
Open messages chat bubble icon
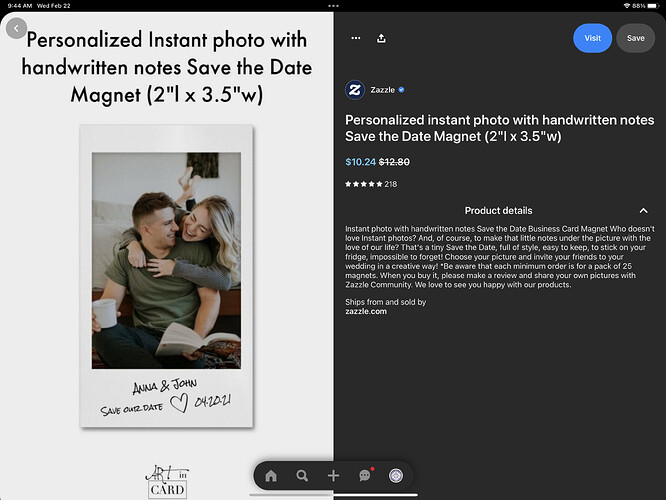pyautogui.click(x=365, y=476)
